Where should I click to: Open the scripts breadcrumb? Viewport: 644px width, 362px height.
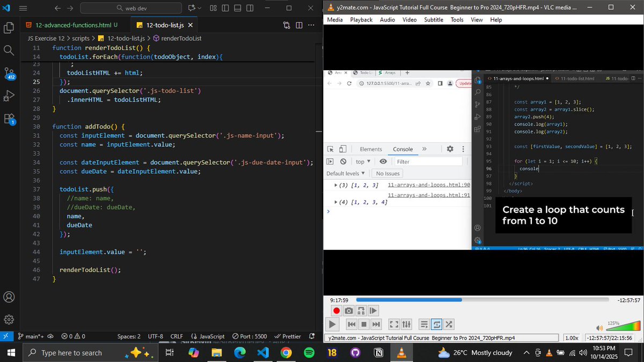pyautogui.click(x=81, y=39)
